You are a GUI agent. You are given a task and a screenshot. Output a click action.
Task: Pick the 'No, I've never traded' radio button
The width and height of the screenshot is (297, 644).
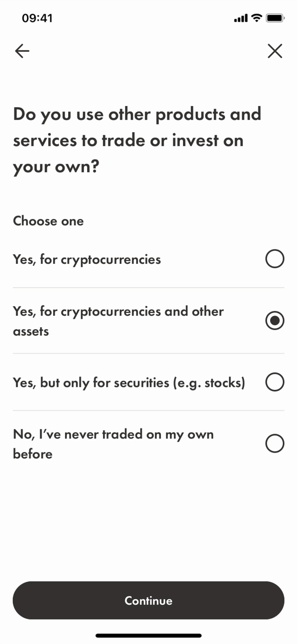(x=275, y=443)
